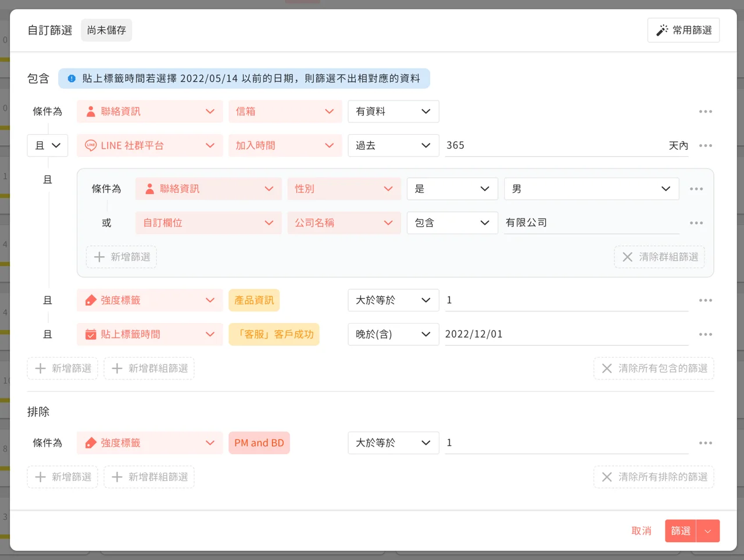Open the 晚於(含) comparison dropdown
744x560 pixels.
click(394, 335)
